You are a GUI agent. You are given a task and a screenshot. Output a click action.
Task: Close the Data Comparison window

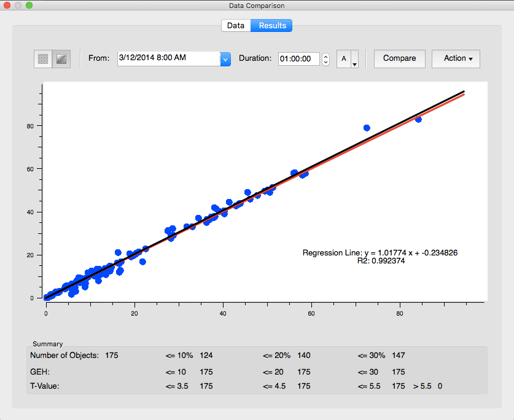pyautogui.click(x=7, y=6)
